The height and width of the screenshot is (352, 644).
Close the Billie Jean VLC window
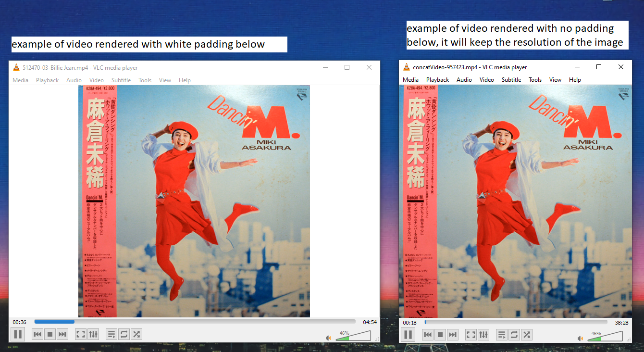(369, 68)
